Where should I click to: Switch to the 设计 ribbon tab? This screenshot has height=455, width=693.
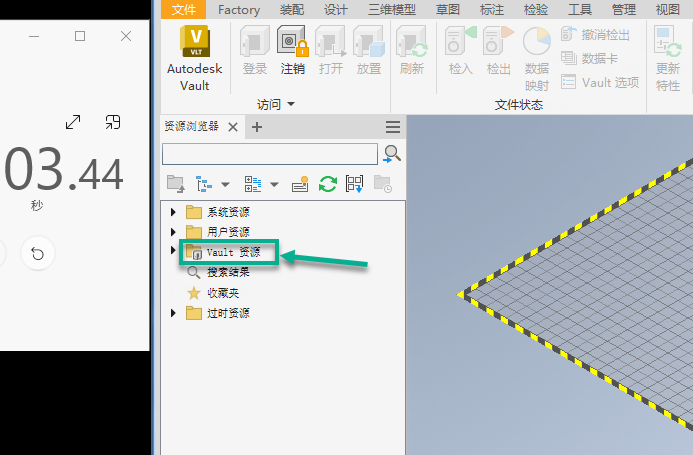335,9
